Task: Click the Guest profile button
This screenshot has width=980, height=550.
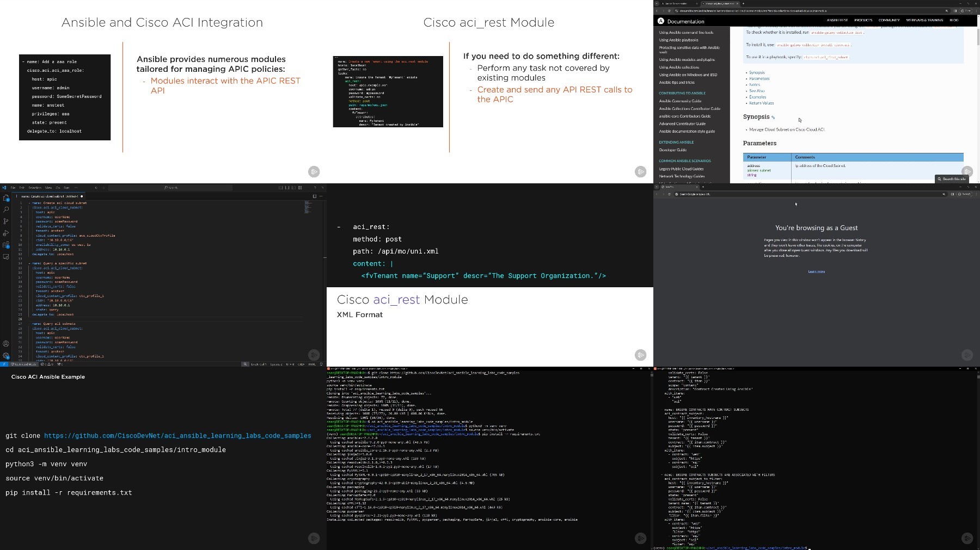Action: pos(965,194)
